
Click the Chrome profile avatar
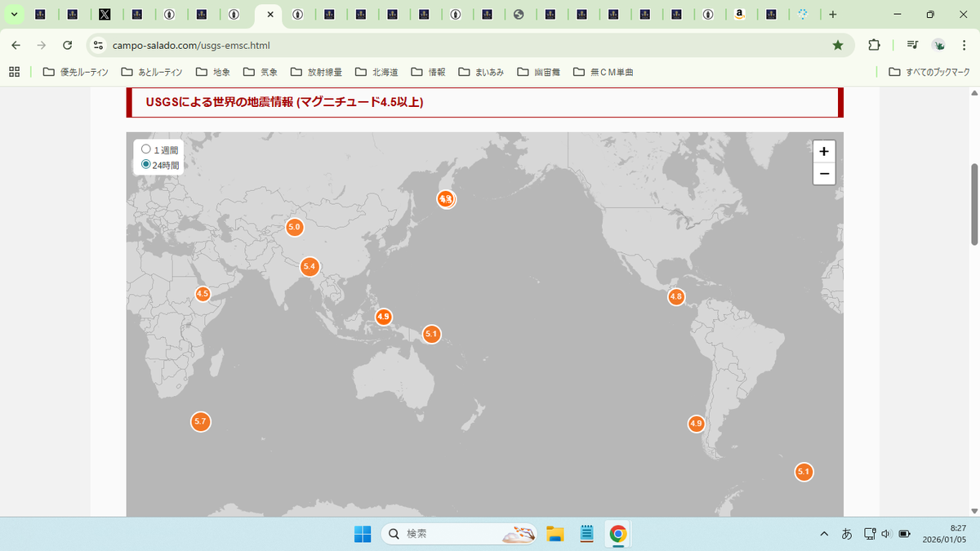click(x=937, y=46)
